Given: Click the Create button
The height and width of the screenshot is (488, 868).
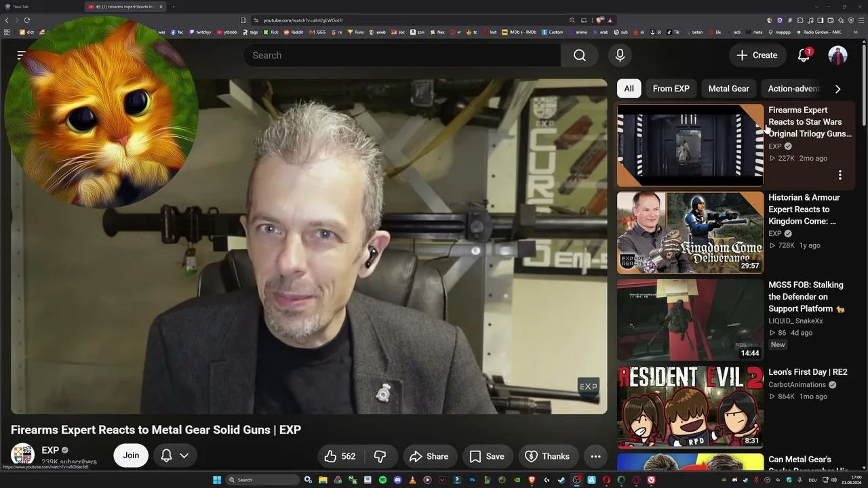Looking at the screenshot, I should coord(757,56).
